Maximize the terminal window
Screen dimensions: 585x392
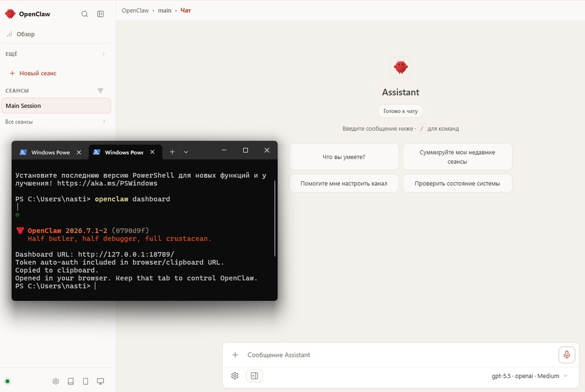(246, 150)
